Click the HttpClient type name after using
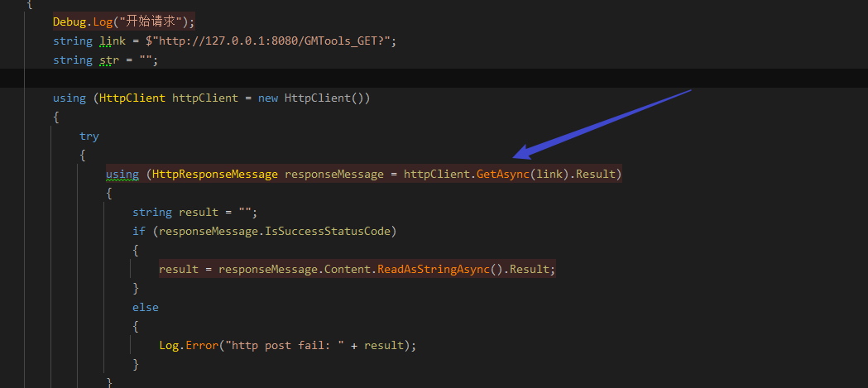 tap(132, 98)
